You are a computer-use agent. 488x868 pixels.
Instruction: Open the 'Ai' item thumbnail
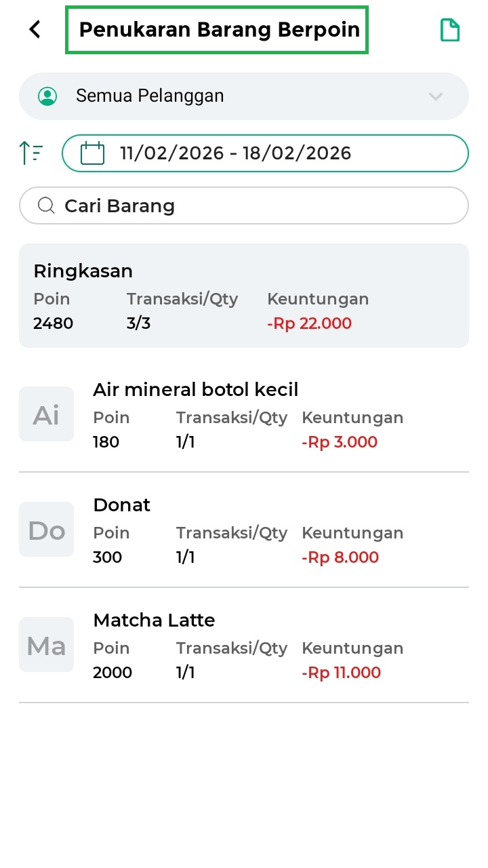[x=46, y=414]
